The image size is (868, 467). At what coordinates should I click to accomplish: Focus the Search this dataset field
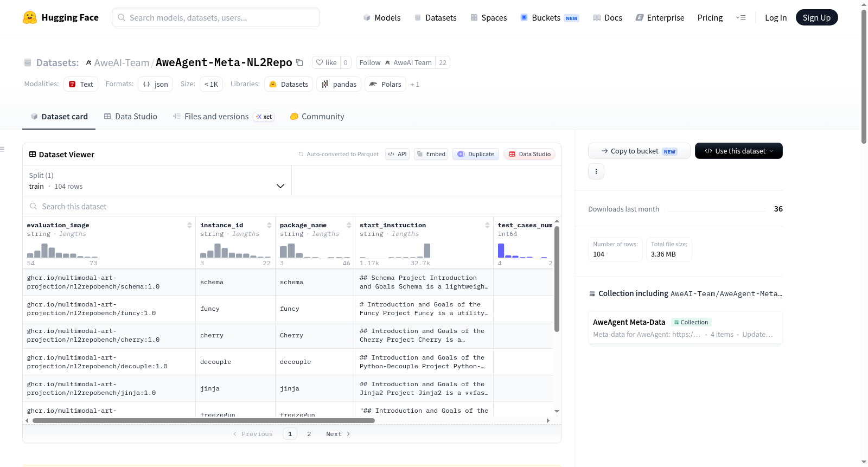tap(292, 207)
